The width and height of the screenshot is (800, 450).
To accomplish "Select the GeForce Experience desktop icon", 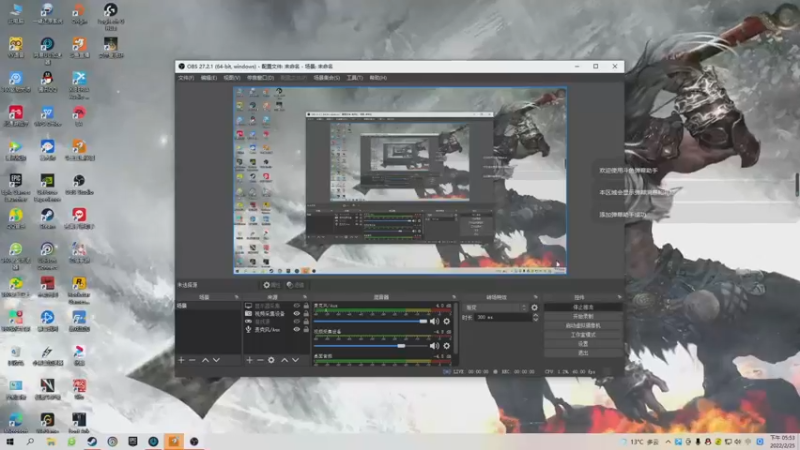I will point(47,186).
